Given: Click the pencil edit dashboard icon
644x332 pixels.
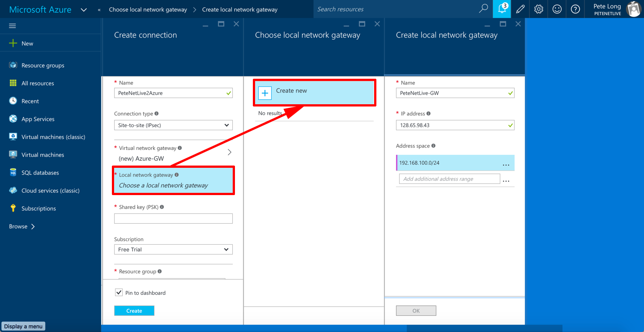Looking at the screenshot, I should pyautogui.click(x=520, y=9).
